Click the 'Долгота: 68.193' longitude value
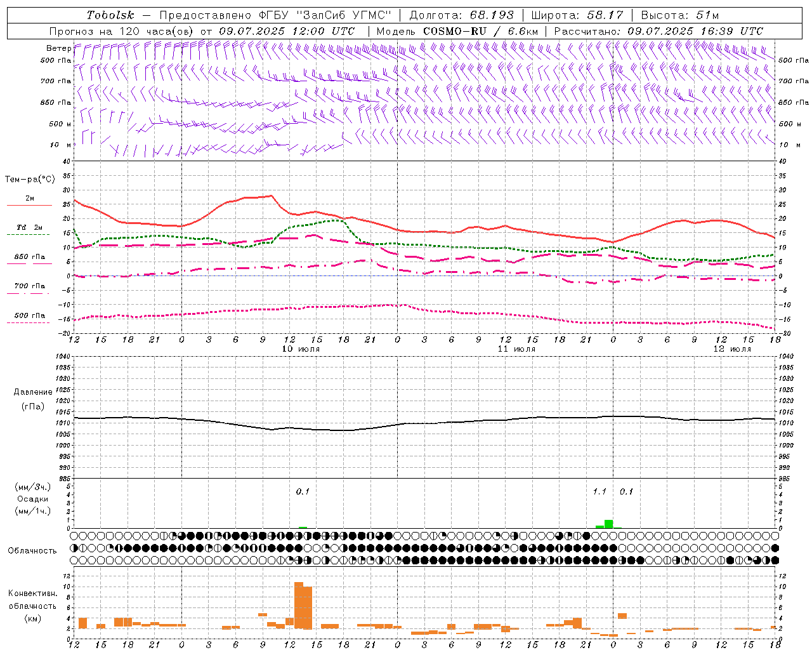Image resolution: width=812 pixels, height=650 pixels. [461, 15]
